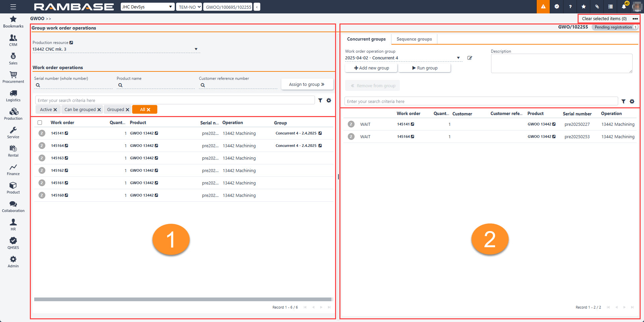Expand the Production resource dropdown

(196, 49)
